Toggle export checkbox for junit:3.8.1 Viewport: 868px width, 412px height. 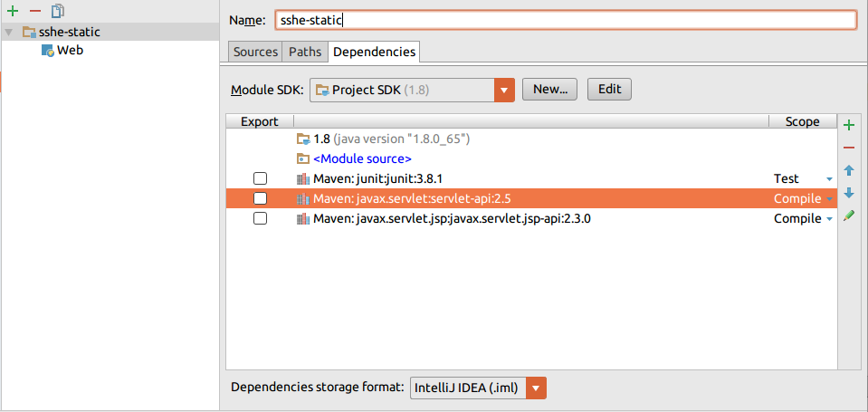click(261, 178)
